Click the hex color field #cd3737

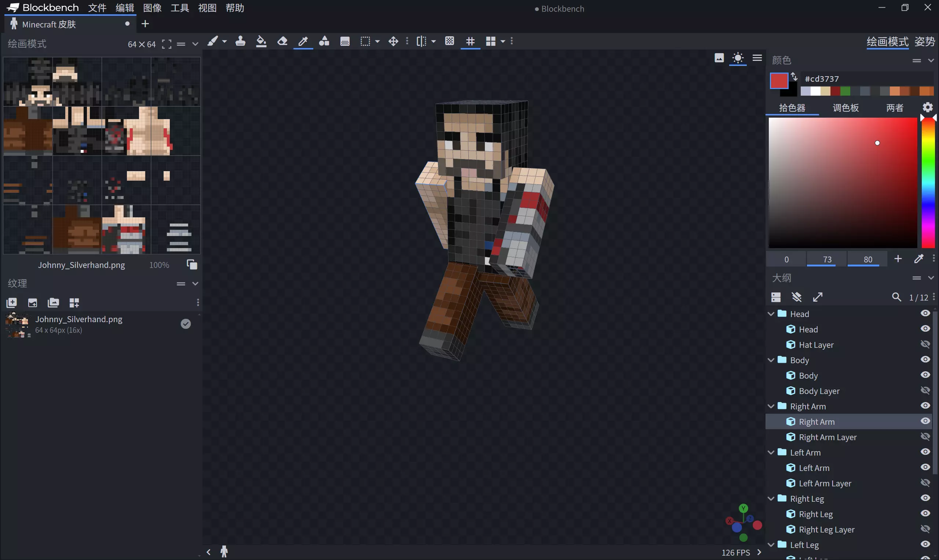[x=867, y=78]
